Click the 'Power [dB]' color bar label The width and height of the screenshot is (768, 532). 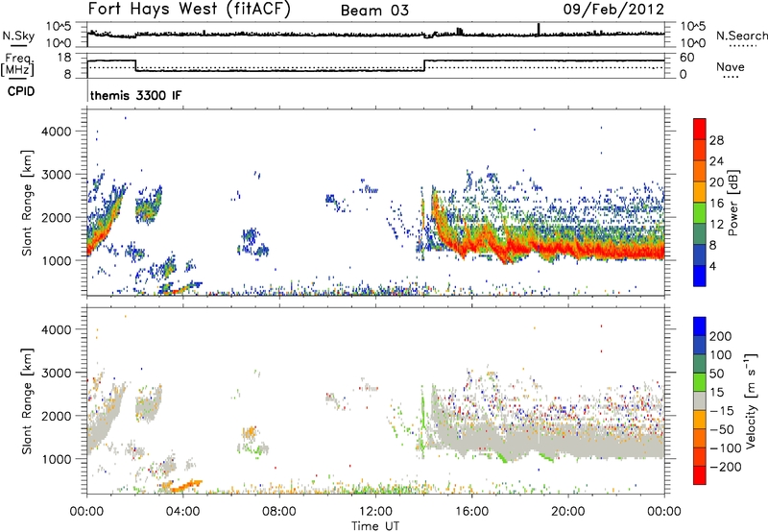coord(733,203)
